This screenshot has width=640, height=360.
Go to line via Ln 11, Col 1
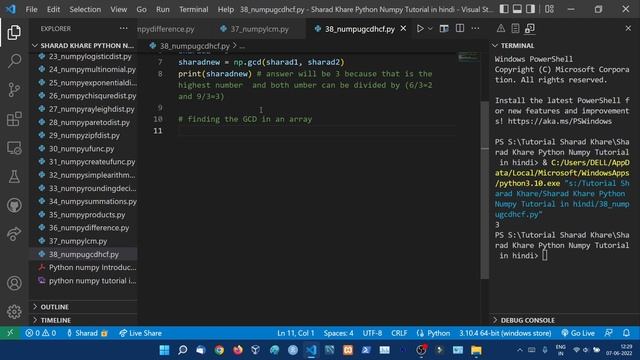[x=296, y=333]
